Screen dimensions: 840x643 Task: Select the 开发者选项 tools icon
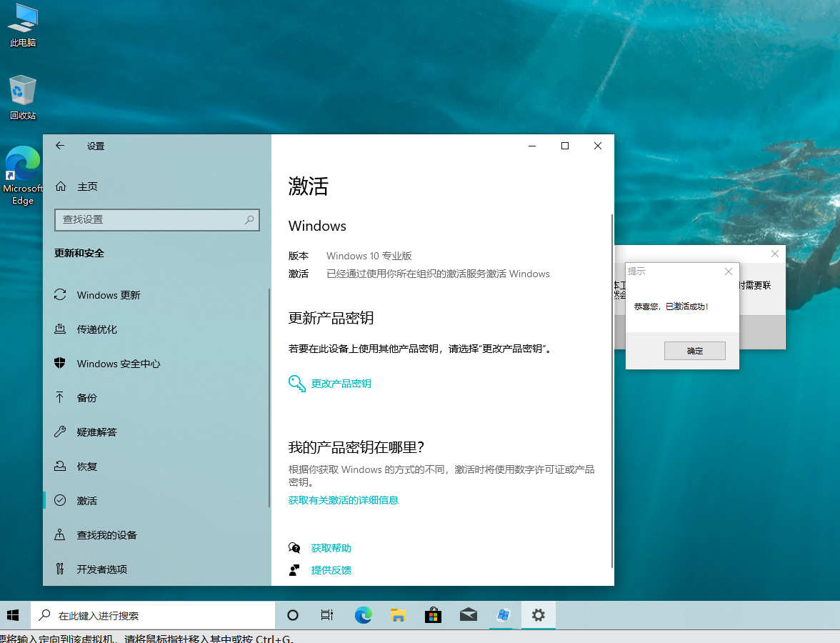pyautogui.click(x=60, y=569)
